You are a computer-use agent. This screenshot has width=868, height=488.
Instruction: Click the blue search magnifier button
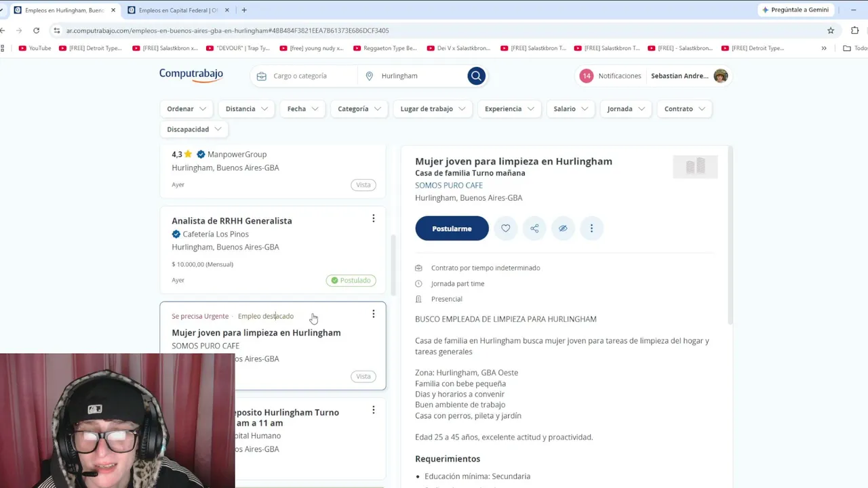pyautogui.click(x=476, y=76)
